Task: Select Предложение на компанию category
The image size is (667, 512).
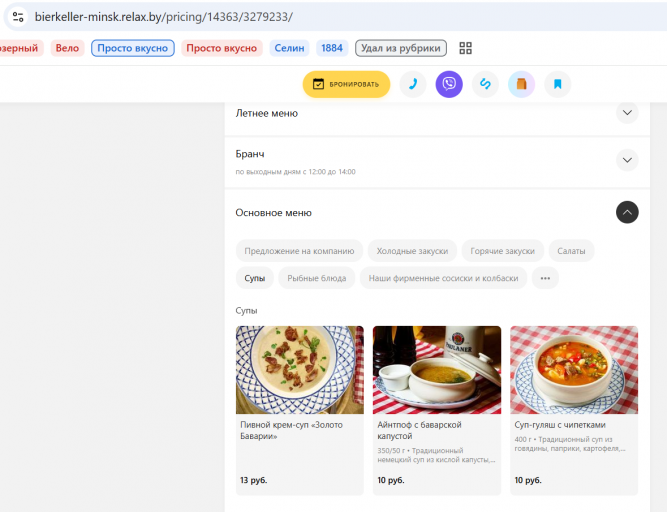Action: tap(299, 251)
